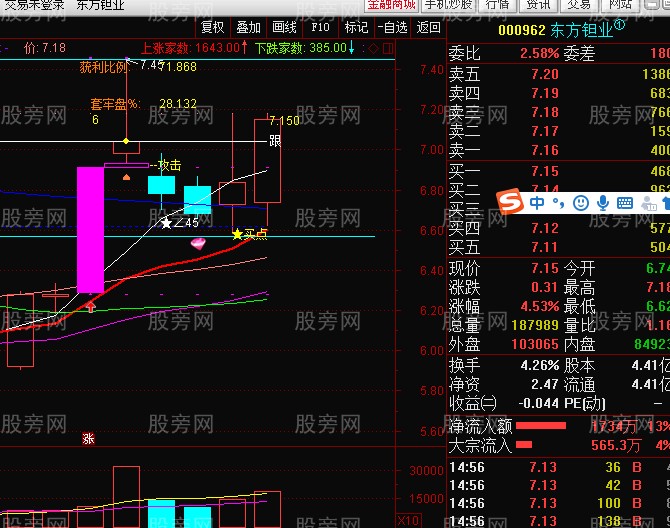Click the tick row with volume 42
This screenshot has height=528, width=670.
[559, 485]
